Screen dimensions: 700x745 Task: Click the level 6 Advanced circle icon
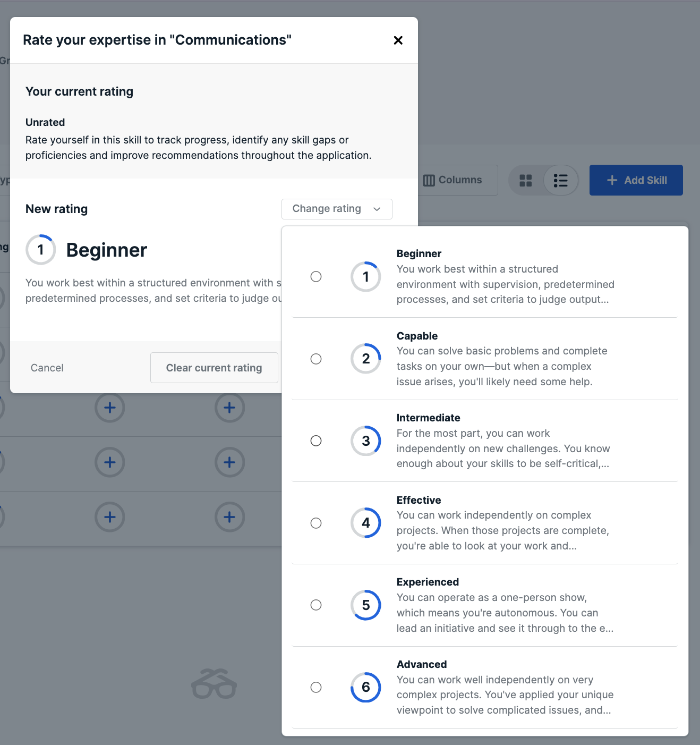coord(366,687)
